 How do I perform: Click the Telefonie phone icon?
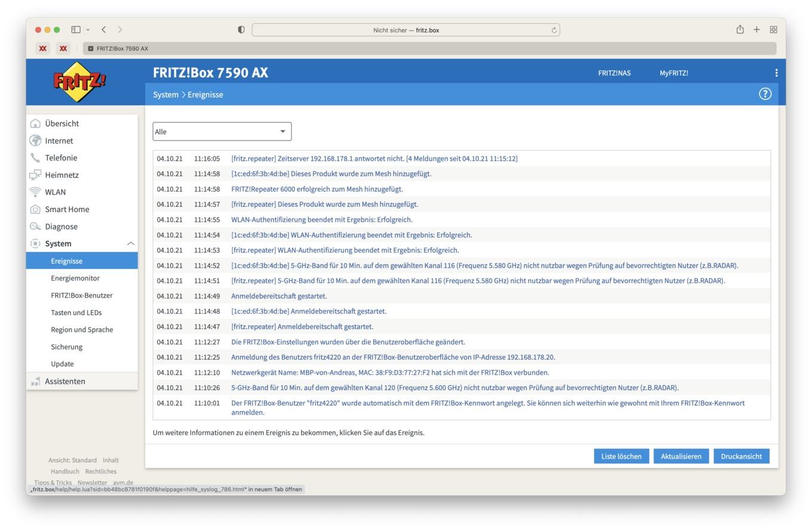(35, 158)
